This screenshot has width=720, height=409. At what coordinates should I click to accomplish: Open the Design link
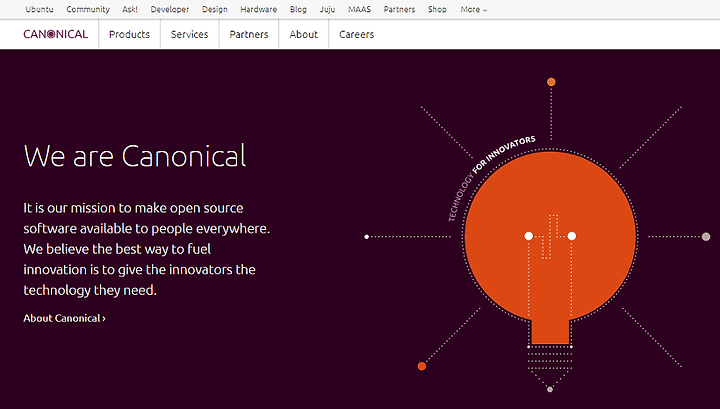click(215, 9)
